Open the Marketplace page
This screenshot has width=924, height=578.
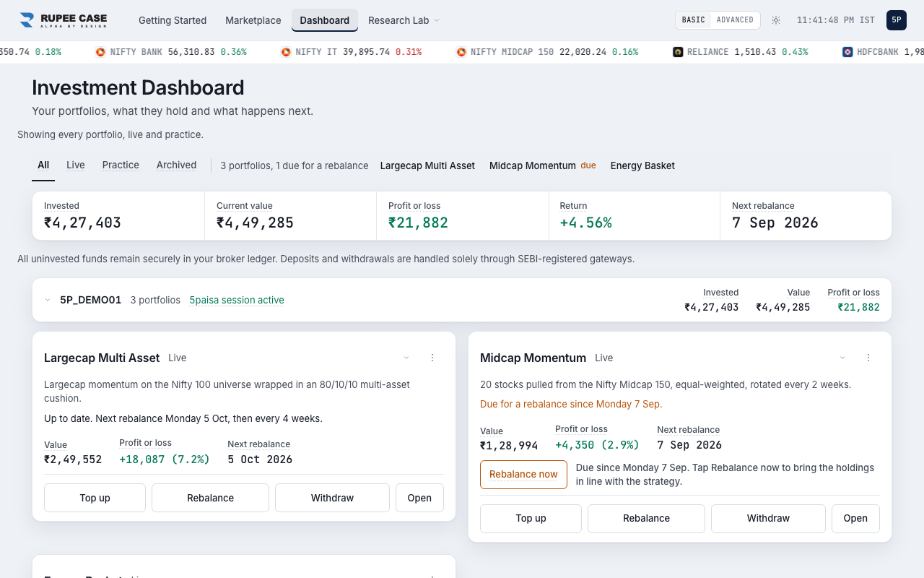coord(253,20)
